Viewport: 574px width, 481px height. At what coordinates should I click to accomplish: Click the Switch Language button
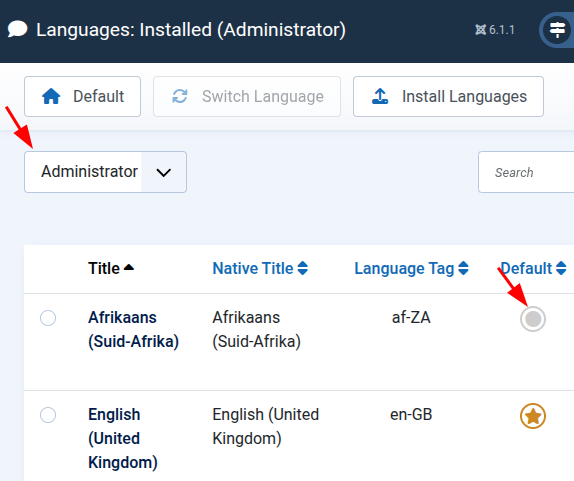[x=247, y=97]
